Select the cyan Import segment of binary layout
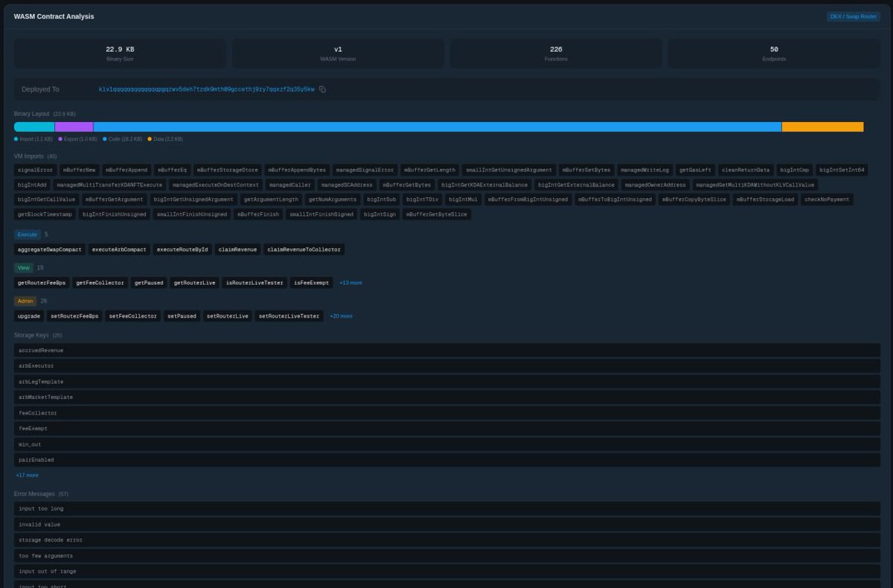The width and height of the screenshot is (893, 588). point(34,127)
